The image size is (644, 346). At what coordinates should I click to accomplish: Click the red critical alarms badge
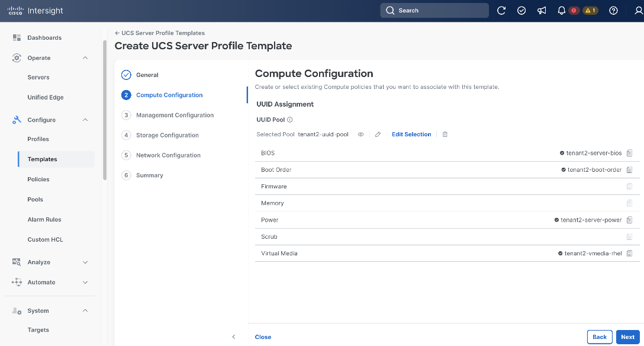[574, 11]
